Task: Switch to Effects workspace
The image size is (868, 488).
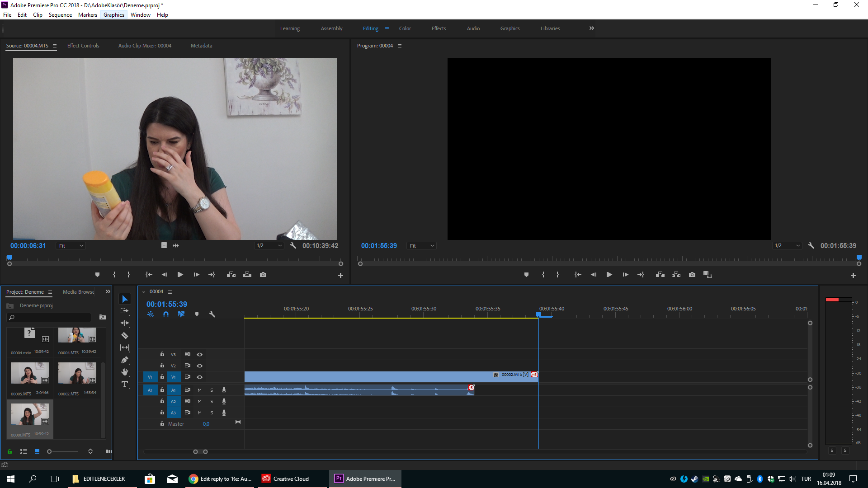Action: pyautogui.click(x=439, y=28)
